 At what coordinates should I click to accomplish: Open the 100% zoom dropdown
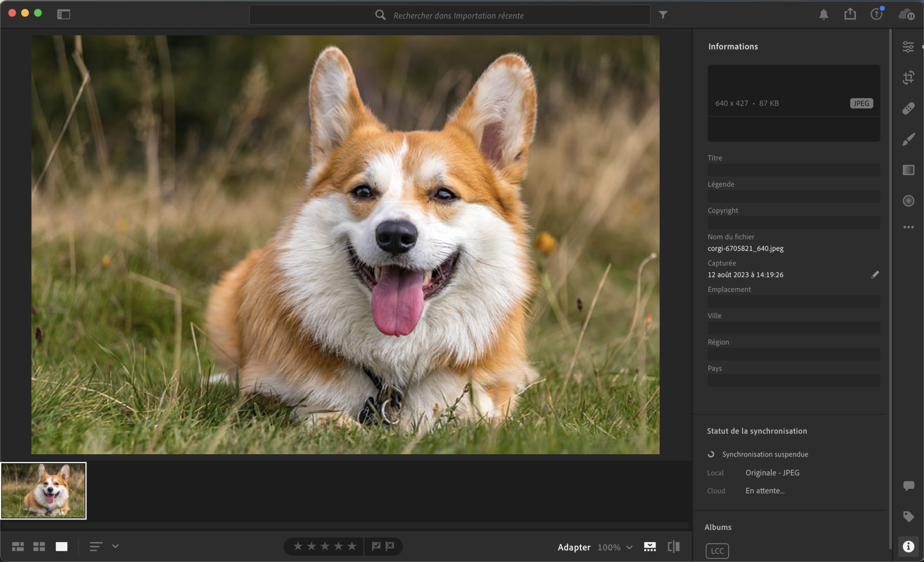[615, 547]
